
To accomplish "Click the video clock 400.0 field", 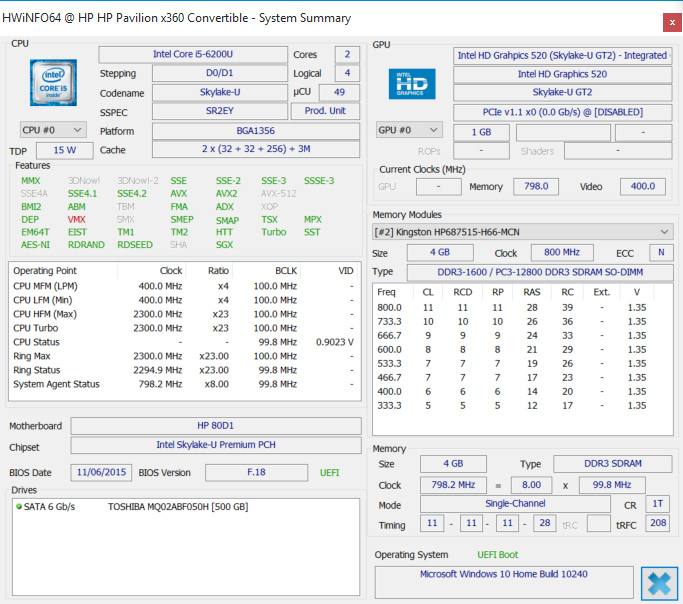I will pos(643,186).
